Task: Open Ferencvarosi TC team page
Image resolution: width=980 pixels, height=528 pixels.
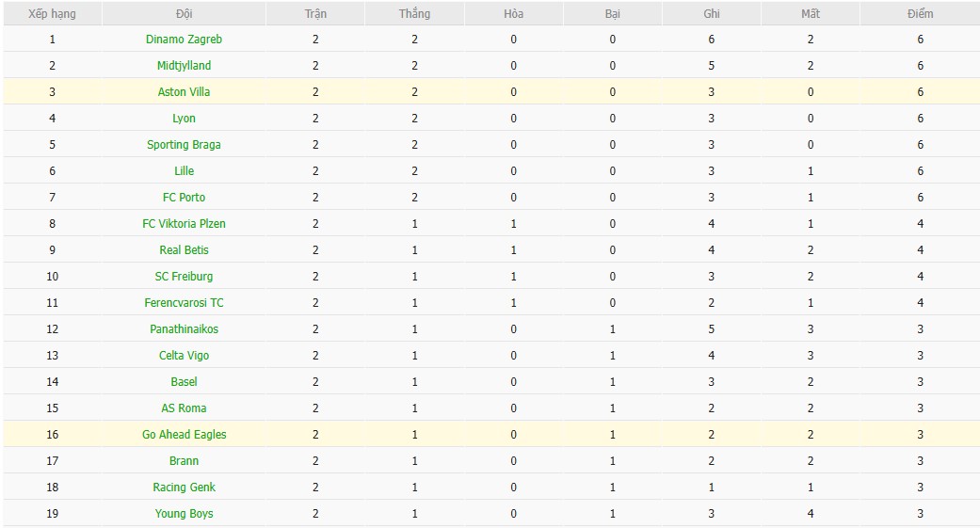Action: coord(184,303)
